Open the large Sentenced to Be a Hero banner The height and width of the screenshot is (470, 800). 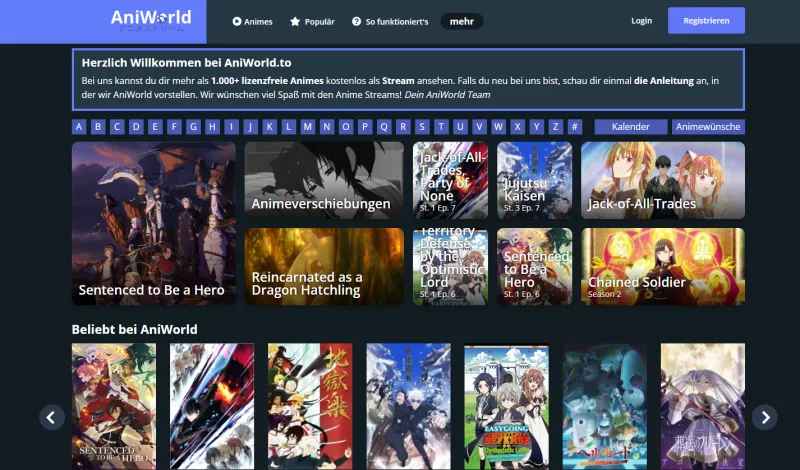[x=154, y=224]
